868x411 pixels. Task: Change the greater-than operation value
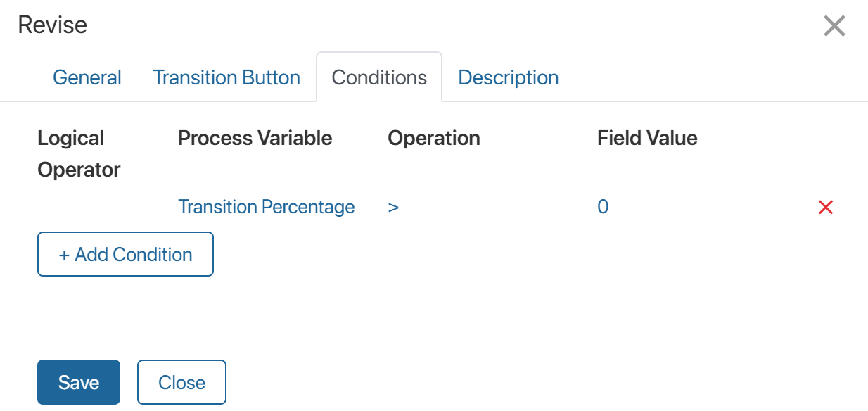393,207
